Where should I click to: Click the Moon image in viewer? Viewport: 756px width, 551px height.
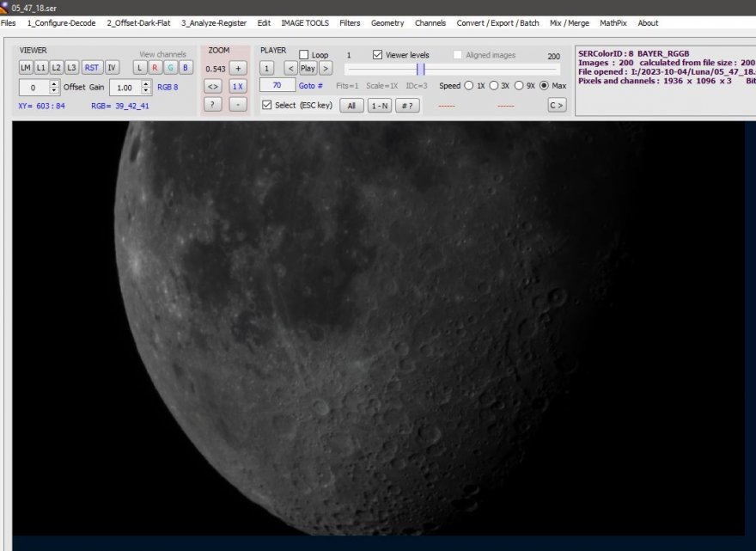tap(378, 328)
